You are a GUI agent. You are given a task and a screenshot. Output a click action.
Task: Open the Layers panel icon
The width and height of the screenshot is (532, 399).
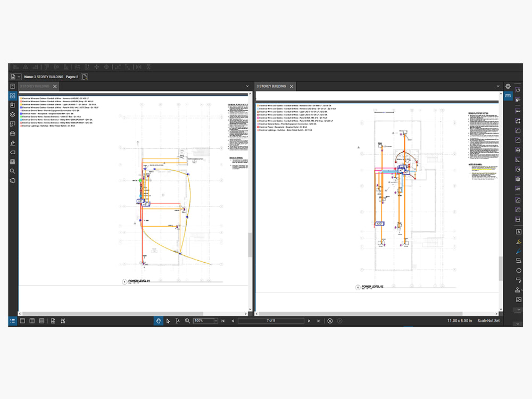tap(13, 115)
